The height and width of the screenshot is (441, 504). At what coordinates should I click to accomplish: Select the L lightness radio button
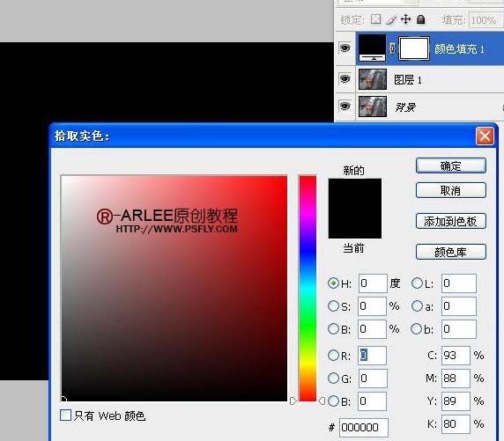417,283
